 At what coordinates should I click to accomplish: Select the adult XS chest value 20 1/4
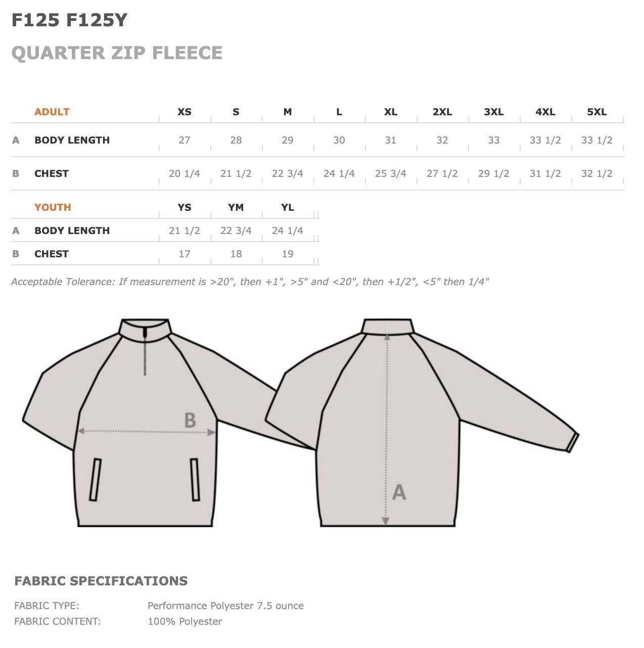(x=184, y=174)
